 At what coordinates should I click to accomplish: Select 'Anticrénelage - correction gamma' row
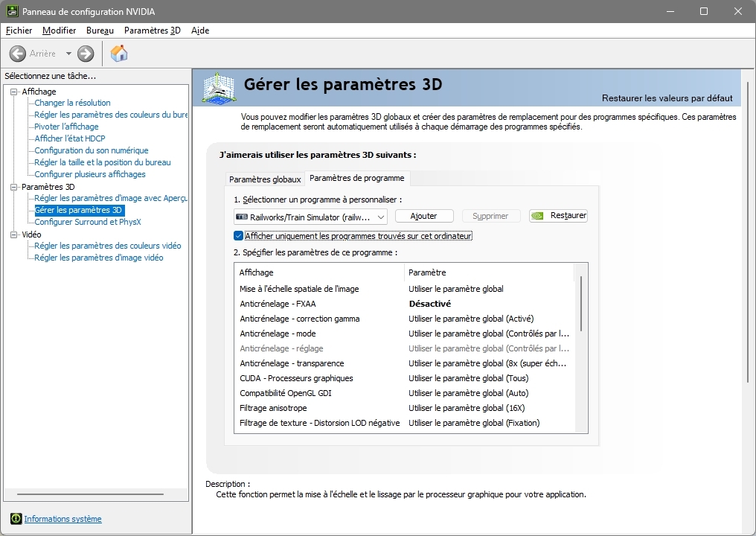405,319
